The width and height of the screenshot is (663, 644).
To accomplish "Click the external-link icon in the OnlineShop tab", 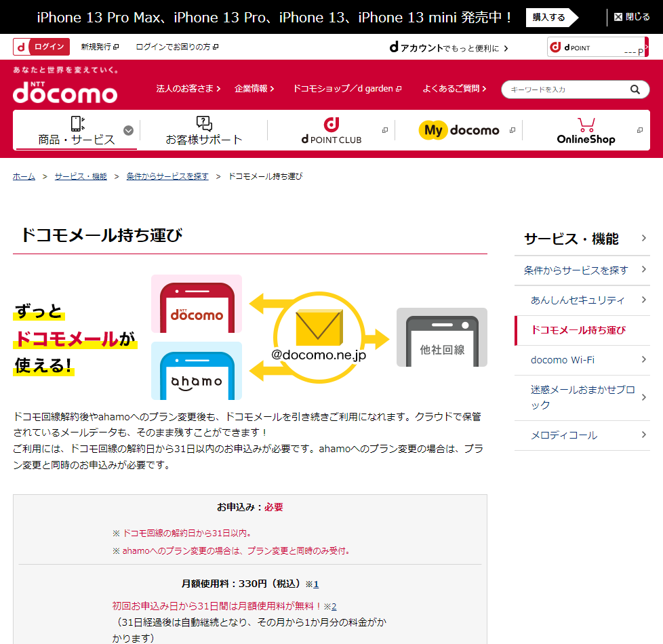I will 640,130.
